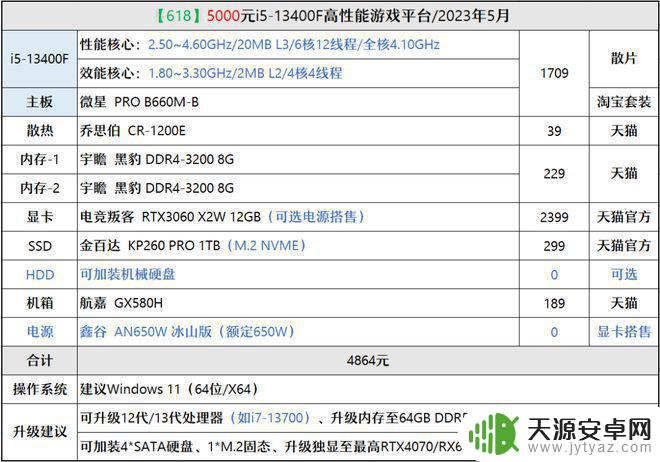Click the '内存-1' label cell
The width and height of the screenshot is (660, 462).
pyautogui.click(x=40, y=159)
